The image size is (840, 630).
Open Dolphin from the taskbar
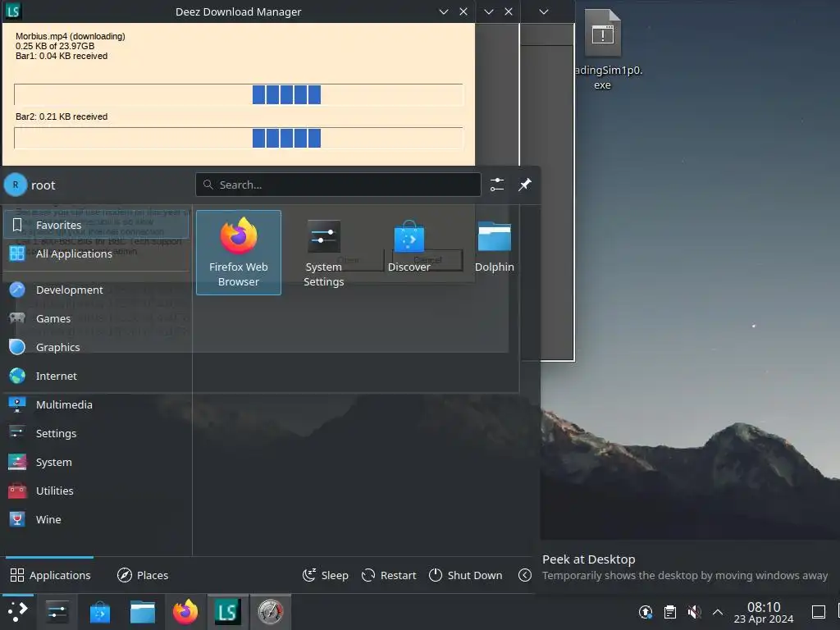[x=143, y=612]
